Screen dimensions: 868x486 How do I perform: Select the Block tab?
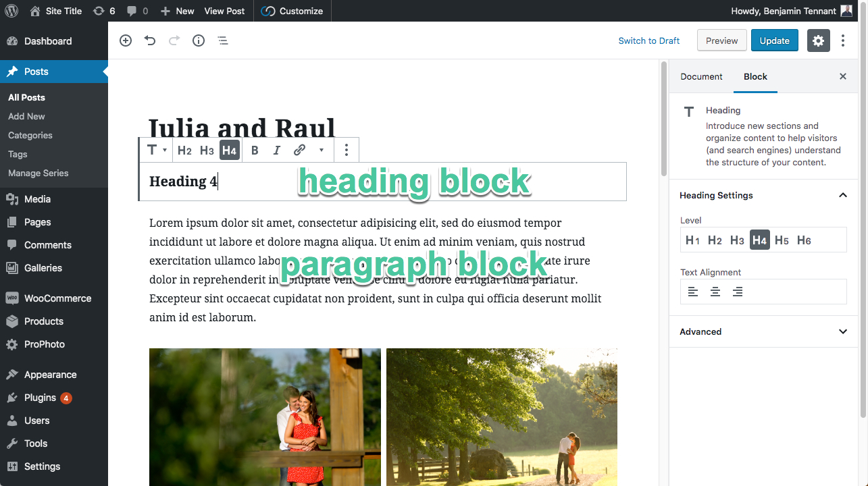click(755, 76)
